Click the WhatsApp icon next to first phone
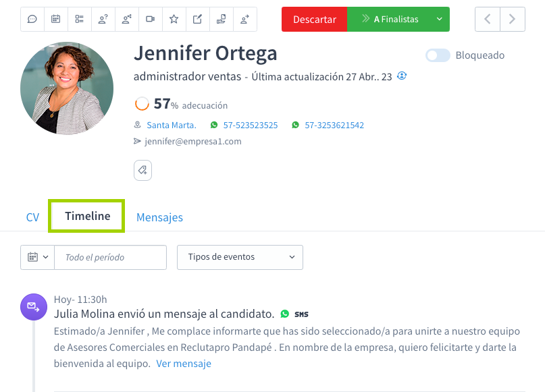This screenshot has width=545, height=392. click(x=215, y=125)
